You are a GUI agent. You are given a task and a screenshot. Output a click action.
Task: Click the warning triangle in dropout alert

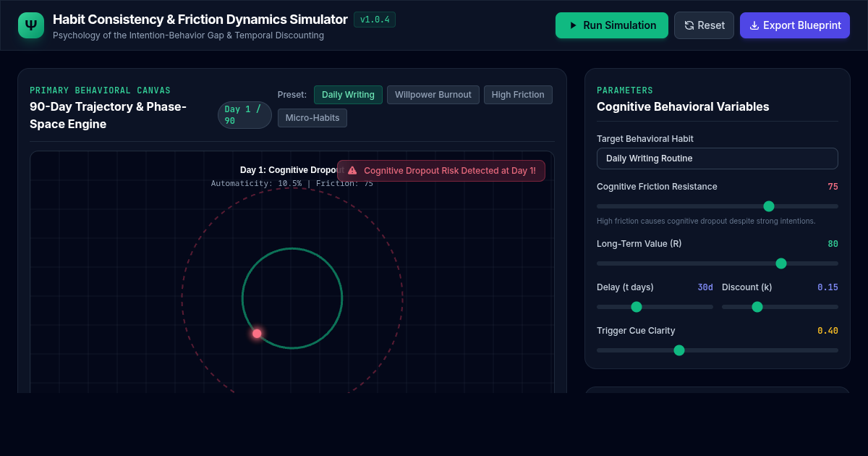click(352, 171)
